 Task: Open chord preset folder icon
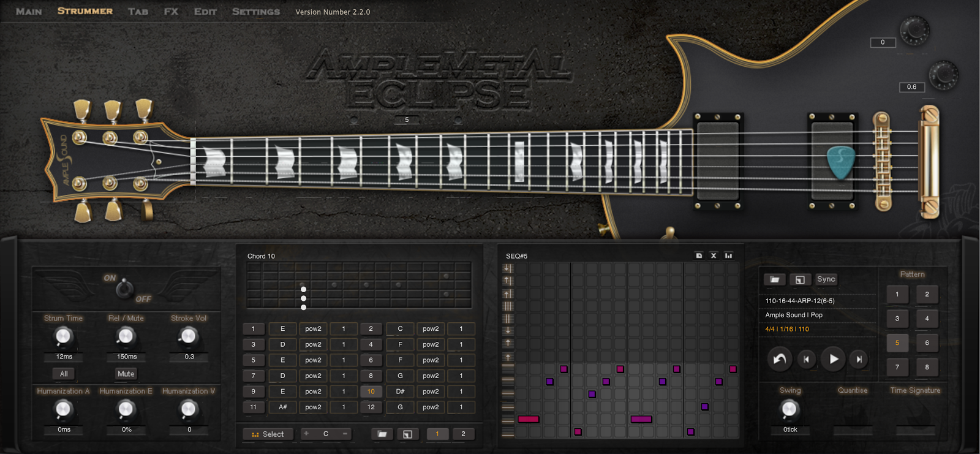pyautogui.click(x=382, y=434)
